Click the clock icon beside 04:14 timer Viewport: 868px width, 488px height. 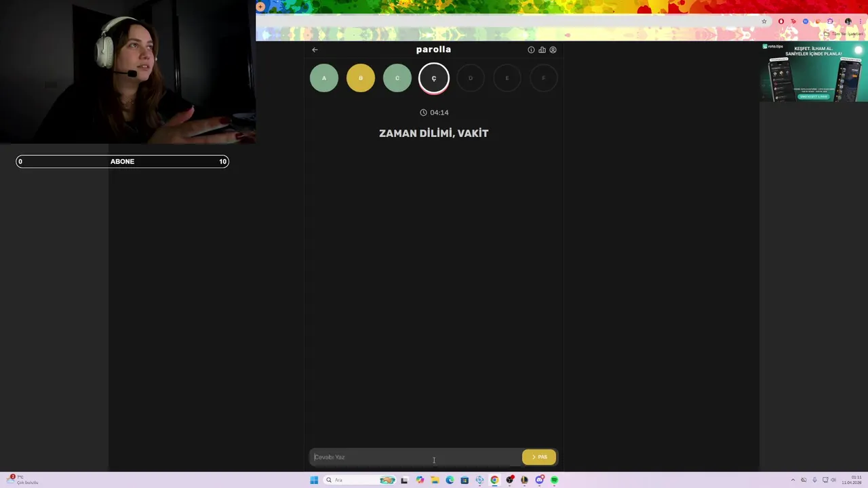(x=423, y=113)
